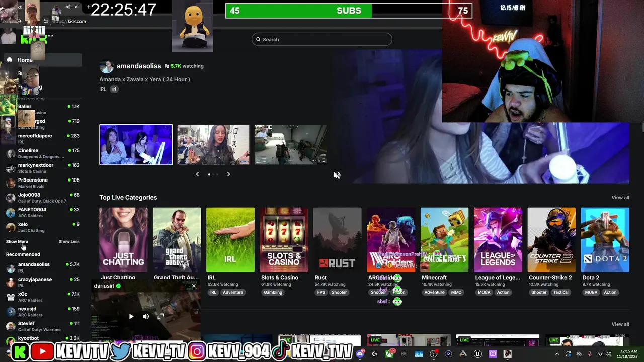Open Cinelime channel in following list
Screen dimensions: 644x362
click(x=43, y=153)
